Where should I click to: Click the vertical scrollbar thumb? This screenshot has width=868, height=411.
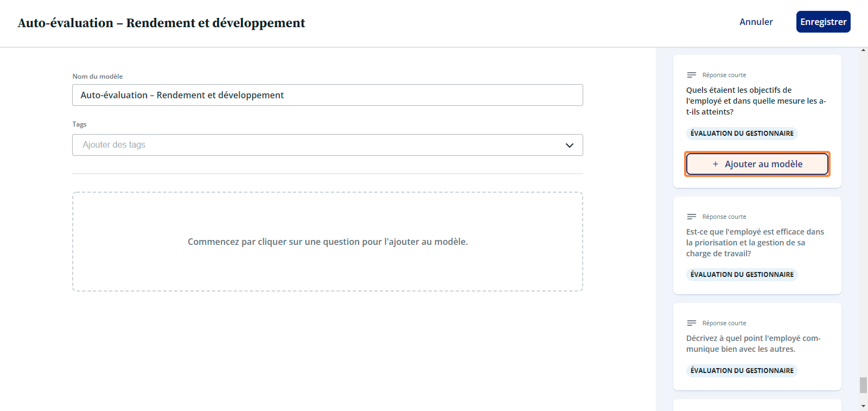click(863, 385)
